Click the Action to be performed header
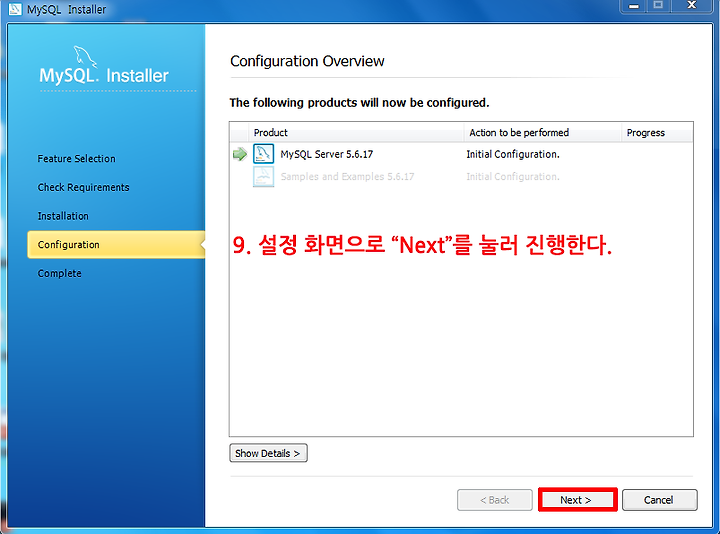The height and width of the screenshot is (534, 720). tap(542, 133)
